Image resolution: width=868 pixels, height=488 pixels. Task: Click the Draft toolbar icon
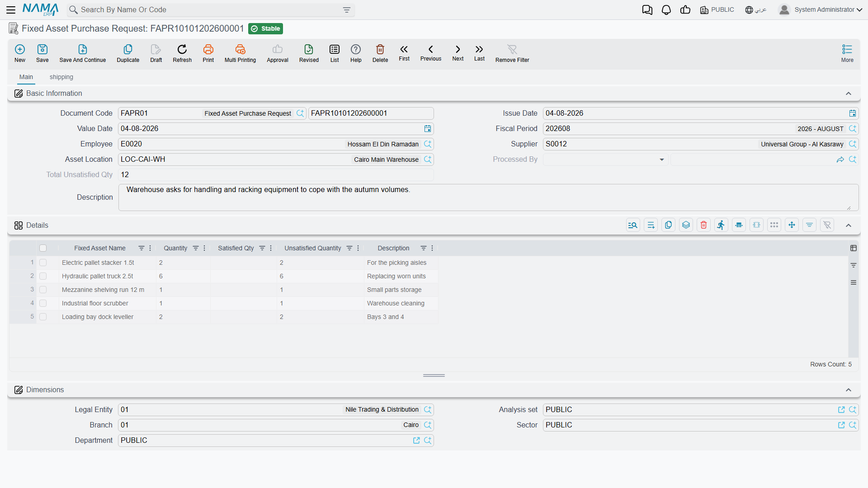tap(156, 53)
